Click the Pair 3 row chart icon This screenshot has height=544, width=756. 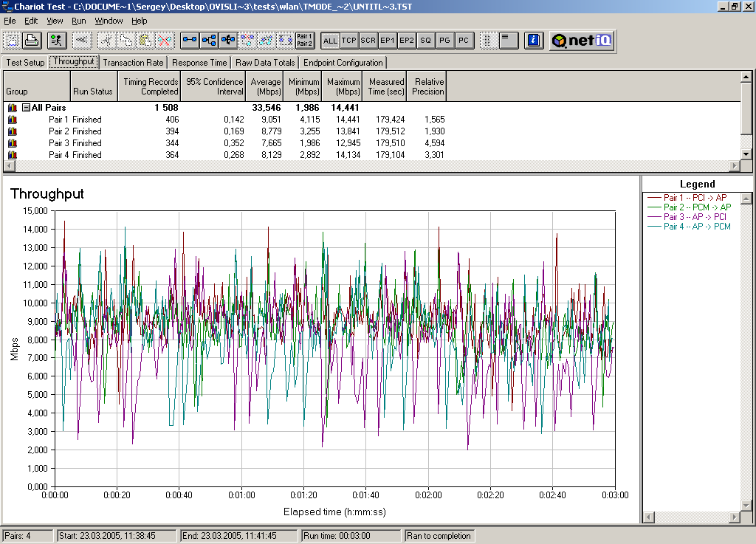coord(12,143)
